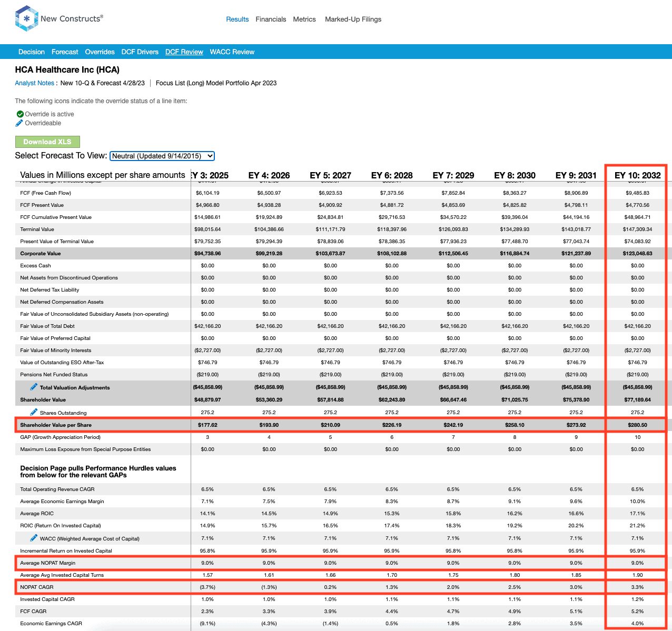Click the EY 7: 2029 column header
Viewport: 672px width, 631px height.
click(x=453, y=175)
